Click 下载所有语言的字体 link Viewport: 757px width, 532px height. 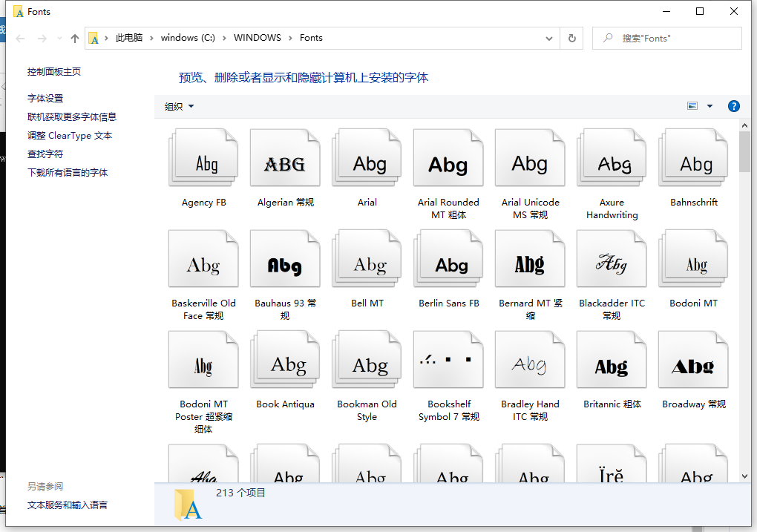click(68, 172)
